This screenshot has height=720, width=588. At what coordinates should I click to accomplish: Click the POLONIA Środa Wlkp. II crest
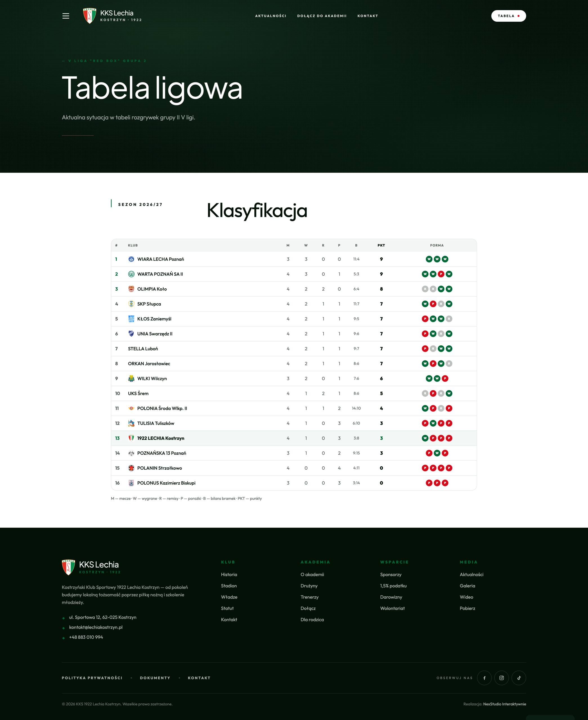(131, 408)
